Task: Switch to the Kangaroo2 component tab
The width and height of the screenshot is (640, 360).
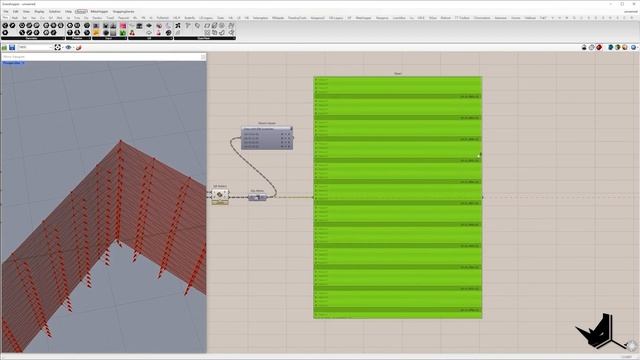Action: pos(317,18)
